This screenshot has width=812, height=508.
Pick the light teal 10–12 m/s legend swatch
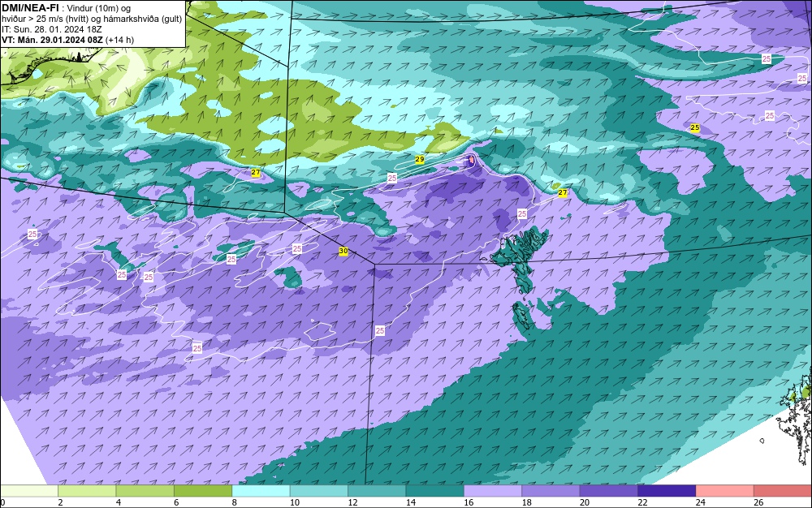[319, 491]
